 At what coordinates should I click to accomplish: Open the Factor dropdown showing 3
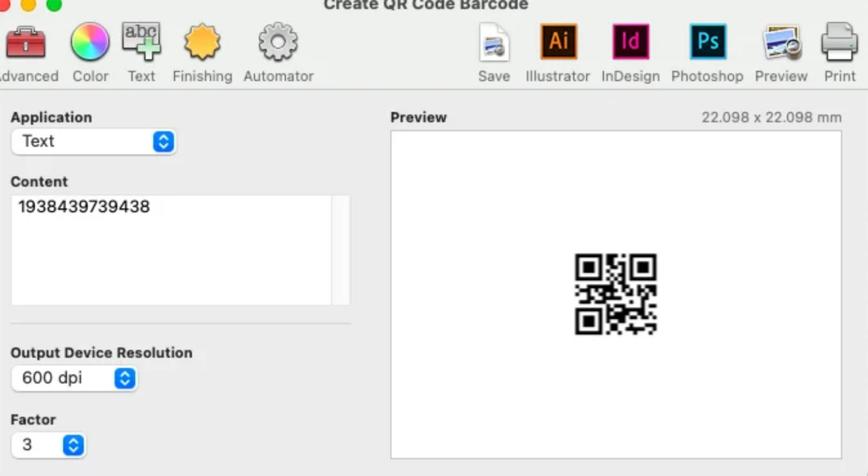click(x=48, y=445)
